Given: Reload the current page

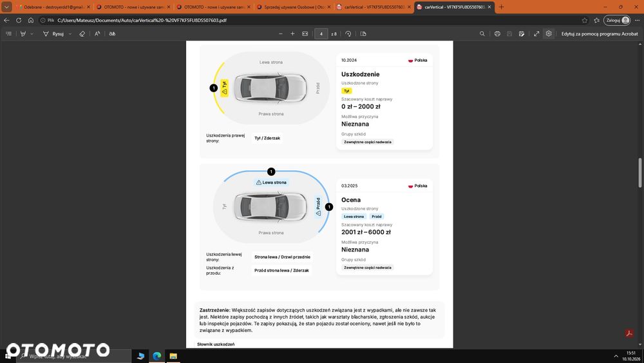Looking at the screenshot, I should click(19, 20).
